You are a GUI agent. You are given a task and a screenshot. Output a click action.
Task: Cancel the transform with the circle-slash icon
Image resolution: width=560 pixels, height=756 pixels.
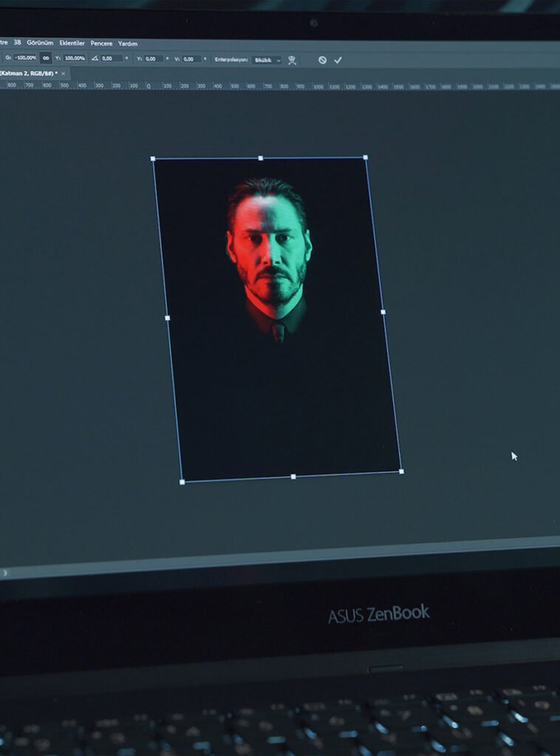[x=322, y=60]
